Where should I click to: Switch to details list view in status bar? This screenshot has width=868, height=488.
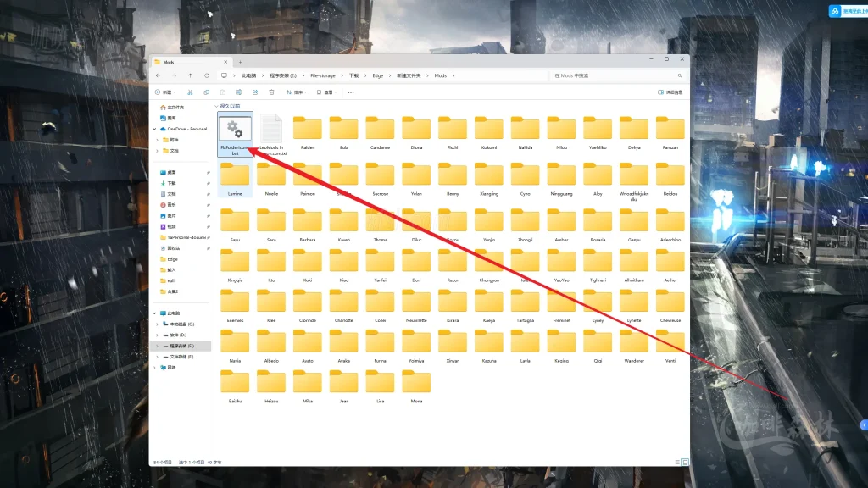coord(677,462)
